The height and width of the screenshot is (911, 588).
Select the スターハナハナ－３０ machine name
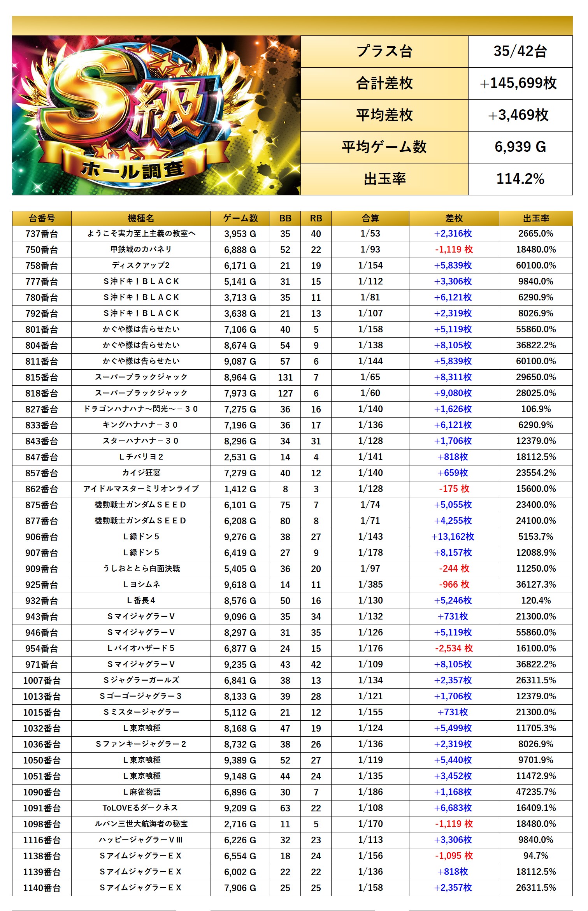point(141,441)
